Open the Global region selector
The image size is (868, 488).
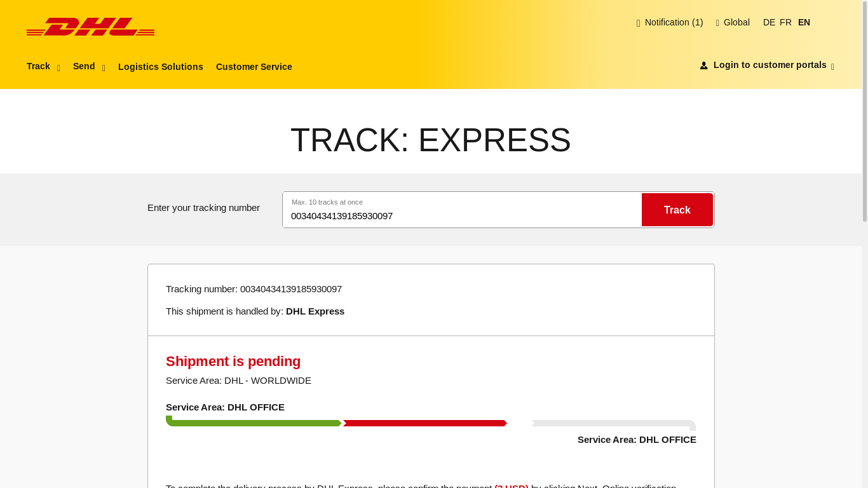[733, 22]
